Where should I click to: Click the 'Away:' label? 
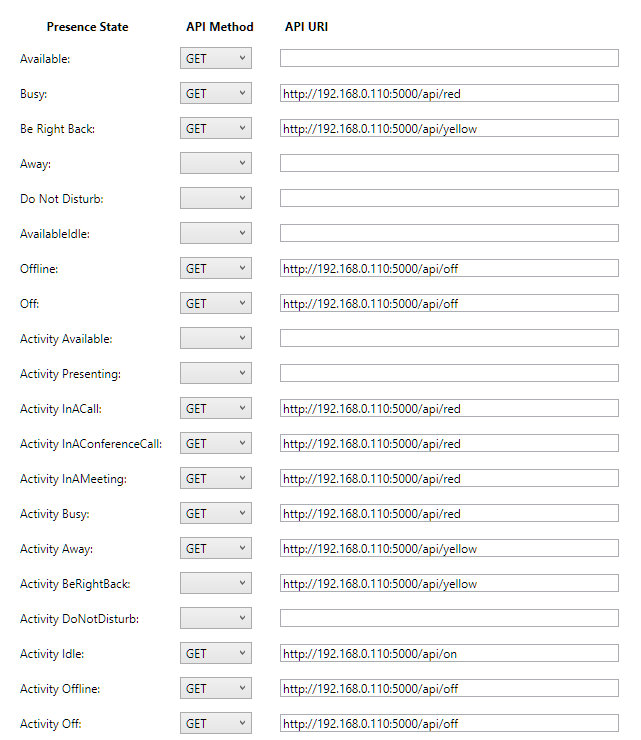pos(35,164)
